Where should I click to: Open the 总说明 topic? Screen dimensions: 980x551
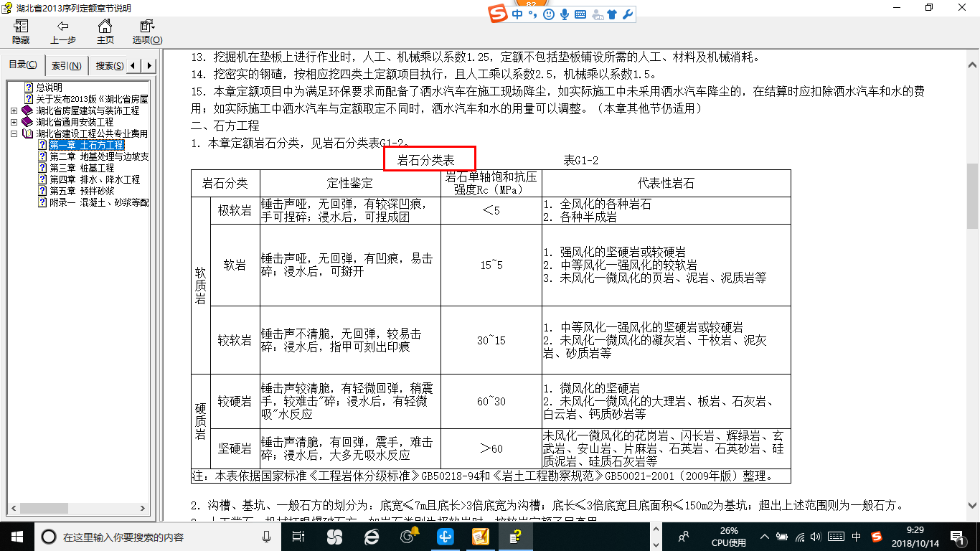click(49, 88)
